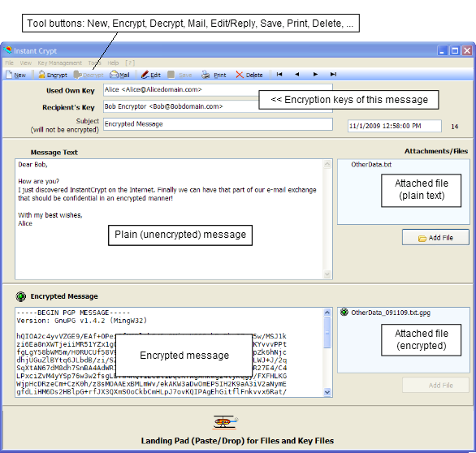Image resolution: width=476 pixels, height=453 pixels.
Task: Open the Help menu
Action: tap(113, 63)
